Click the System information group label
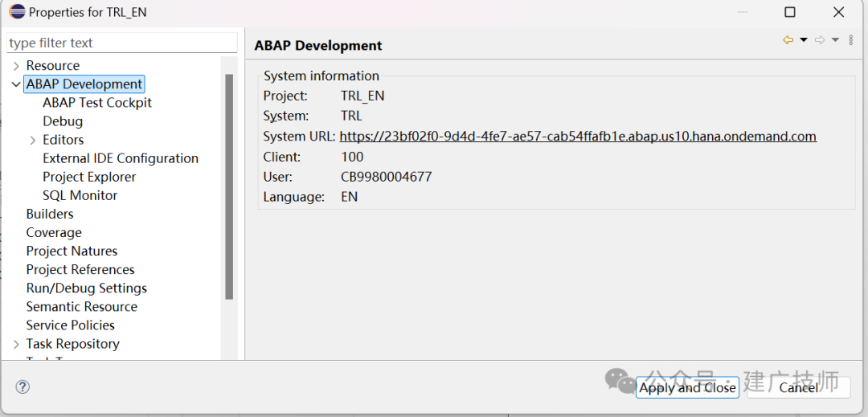This screenshot has height=417, width=868. (x=321, y=76)
